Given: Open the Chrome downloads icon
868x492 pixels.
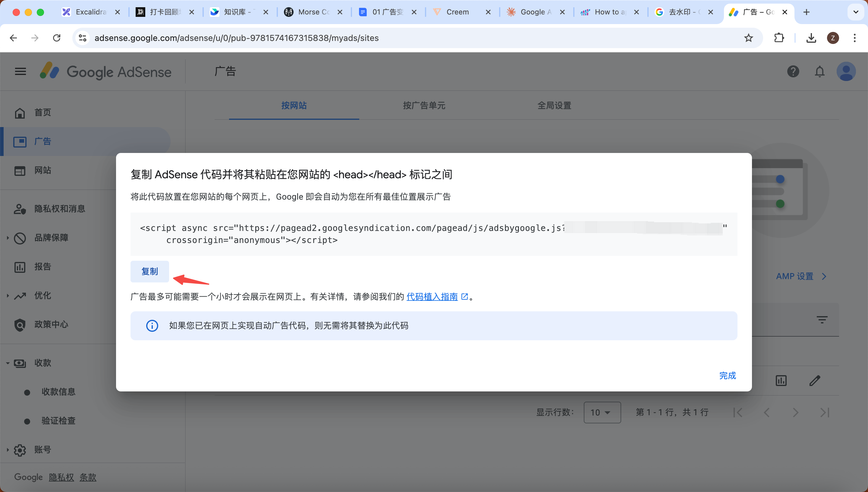Looking at the screenshot, I should coord(811,38).
